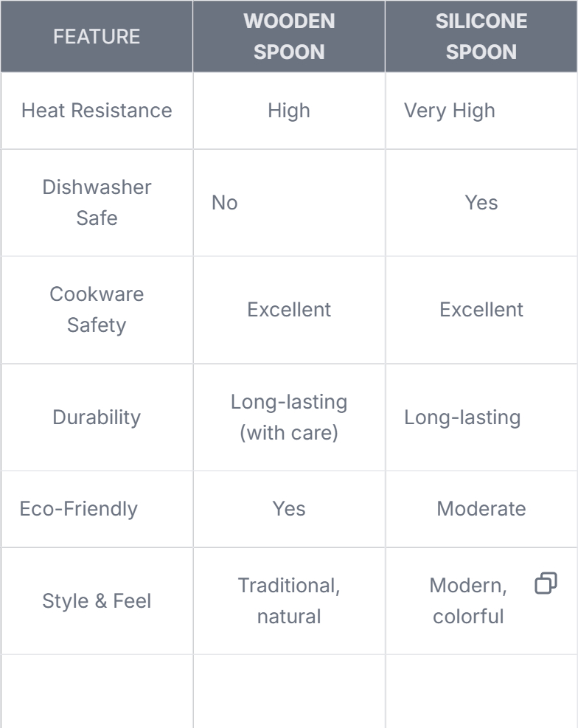Click Excellent under Silicone Spoon
The height and width of the screenshot is (728, 578).
point(481,310)
